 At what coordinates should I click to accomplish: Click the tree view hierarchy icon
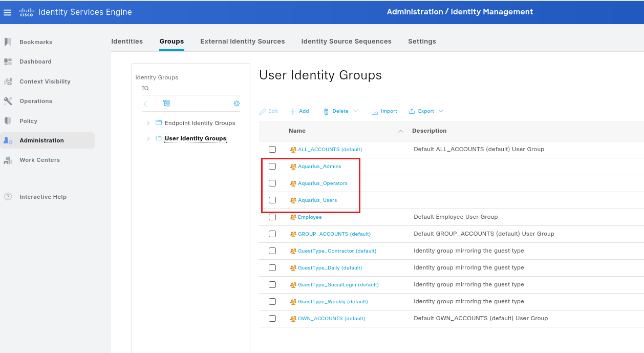[x=166, y=103]
